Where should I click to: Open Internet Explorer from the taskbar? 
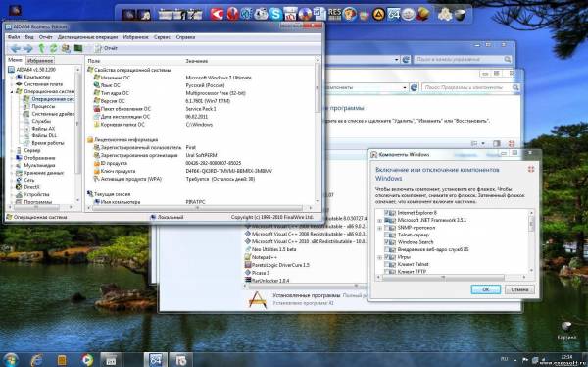tap(36, 360)
